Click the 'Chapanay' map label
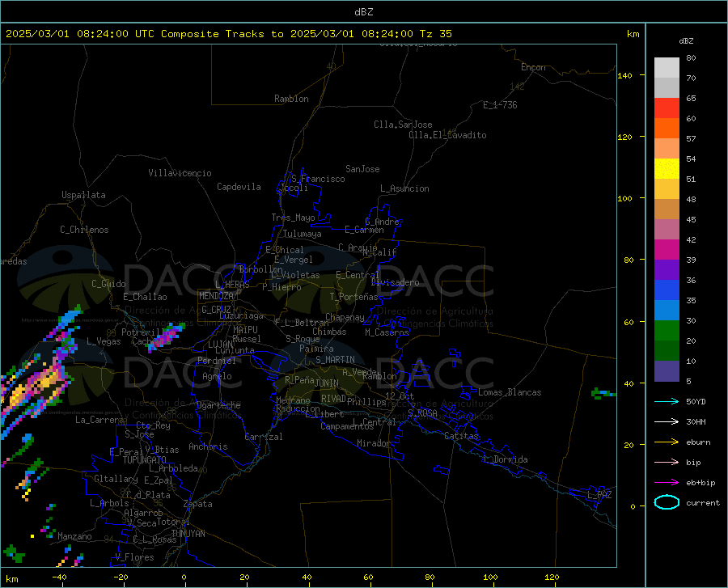728x588 pixels. pos(345,317)
